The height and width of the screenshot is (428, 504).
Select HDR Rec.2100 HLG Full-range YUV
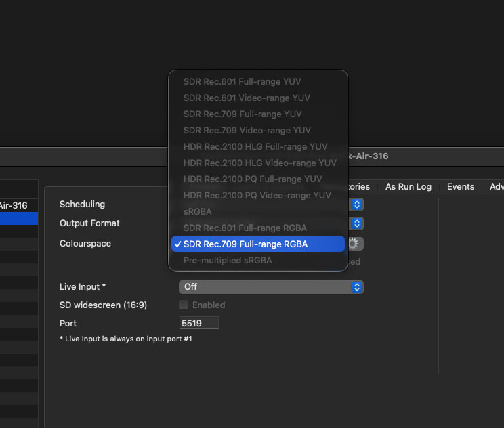pos(255,146)
